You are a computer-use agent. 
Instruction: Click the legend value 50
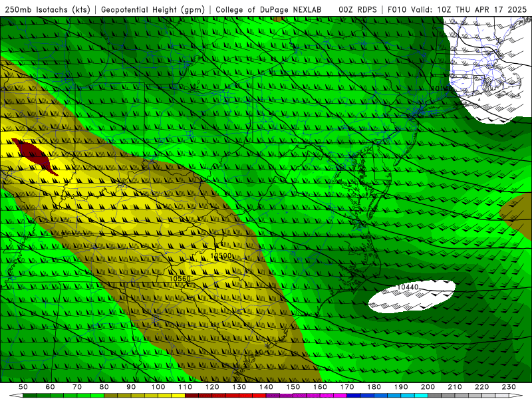[23, 387]
